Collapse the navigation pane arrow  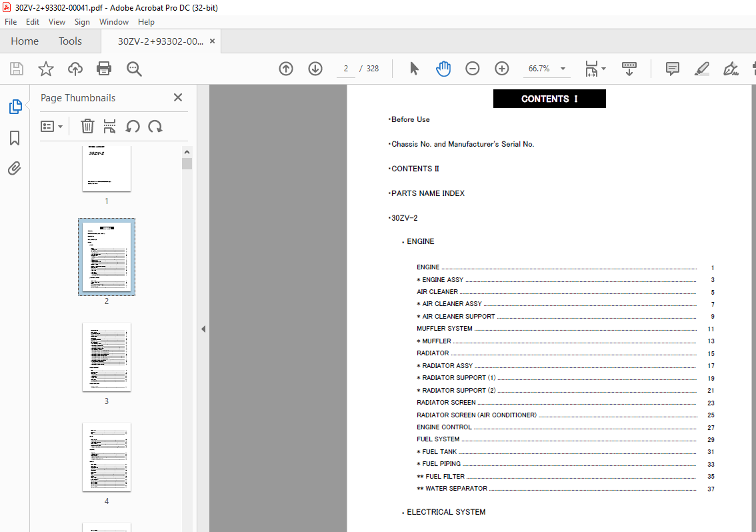tap(203, 329)
